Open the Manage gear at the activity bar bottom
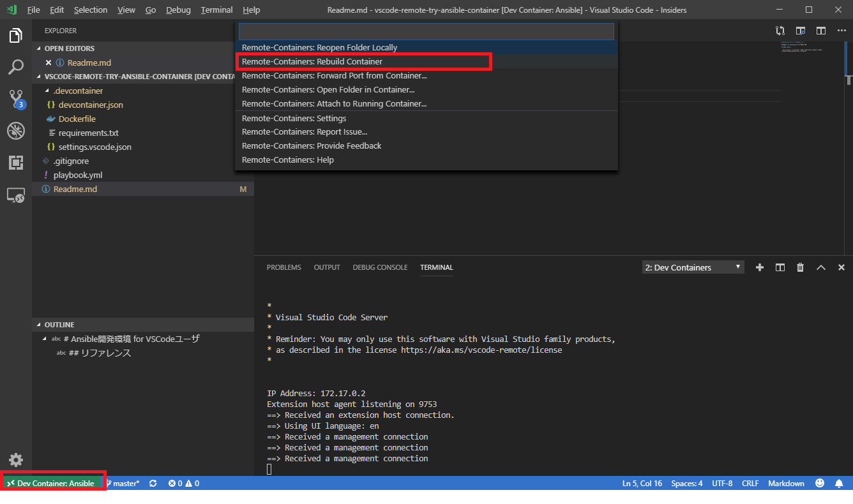This screenshot has height=504, width=853. (15, 459)
